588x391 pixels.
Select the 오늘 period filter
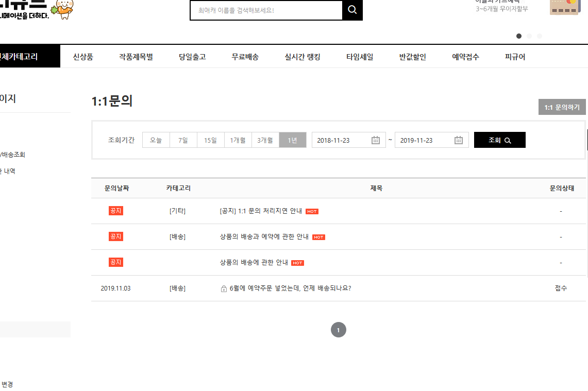pyautogui.click(x=156, y=140)
